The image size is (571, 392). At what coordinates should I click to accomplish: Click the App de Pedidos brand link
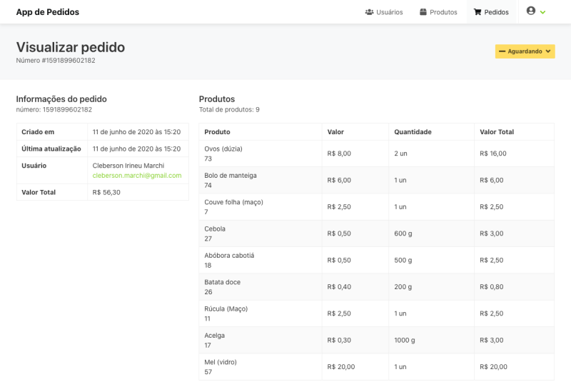48,12
